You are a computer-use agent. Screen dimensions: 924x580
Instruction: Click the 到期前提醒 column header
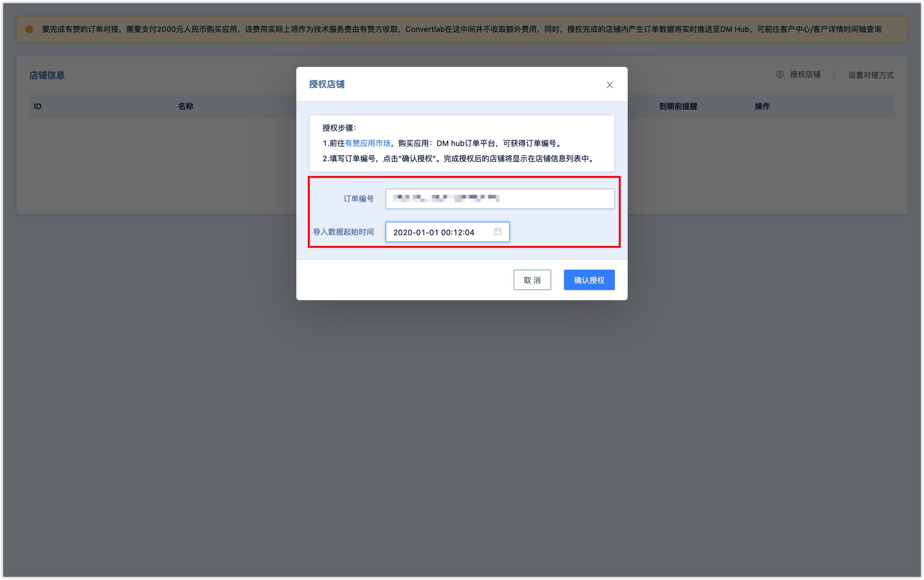(678, 106)
